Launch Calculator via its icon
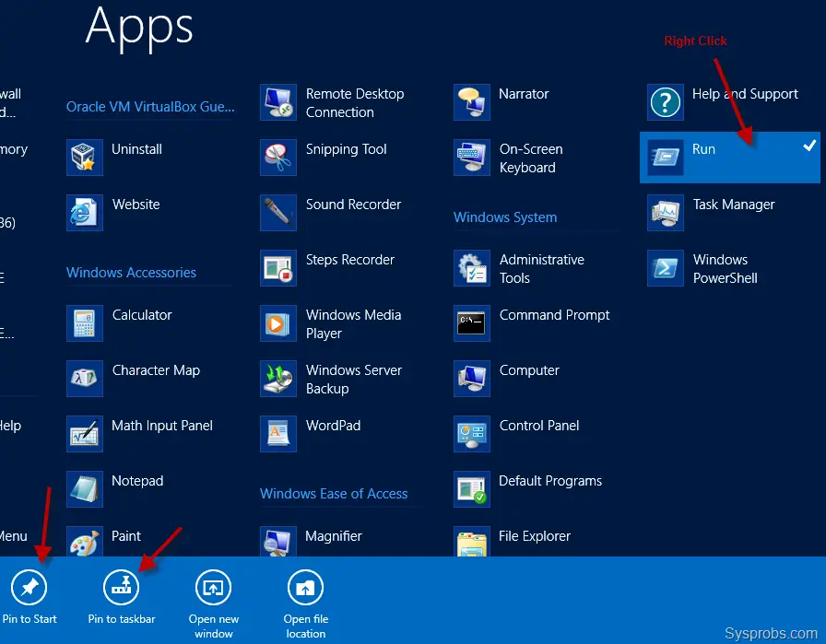Image resolution: width=826 pixels, height=644 pixels. click(84, 323)
